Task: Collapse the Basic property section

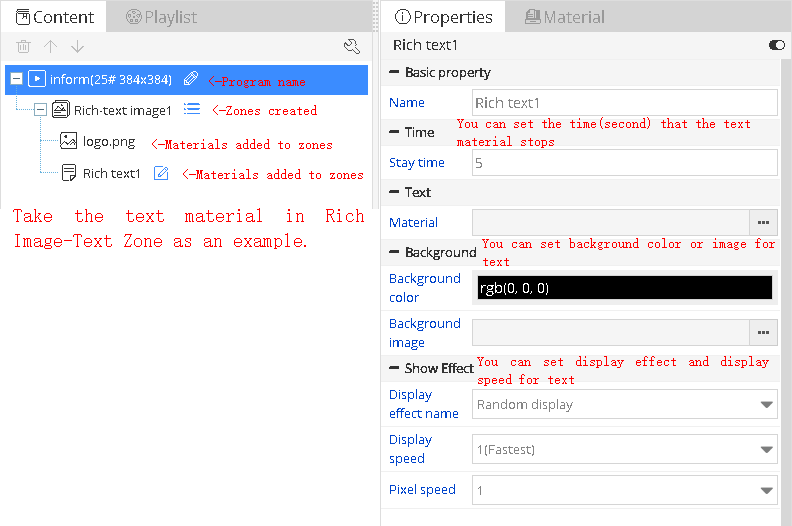Action: click(394, 73)
